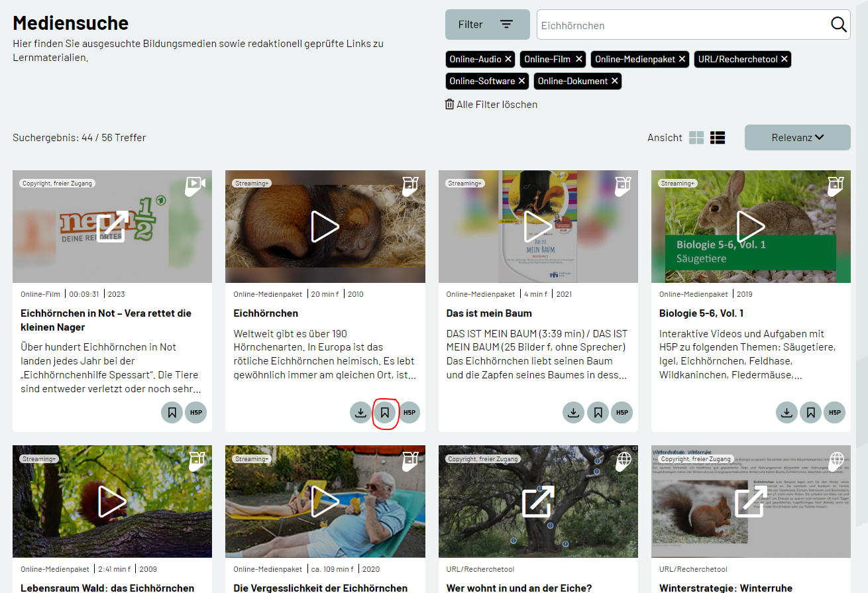Play the Biologie 5-6, Vol. 1 video
Image resolution: width=868 pixels, height=593 pixels.
[751, 227]
